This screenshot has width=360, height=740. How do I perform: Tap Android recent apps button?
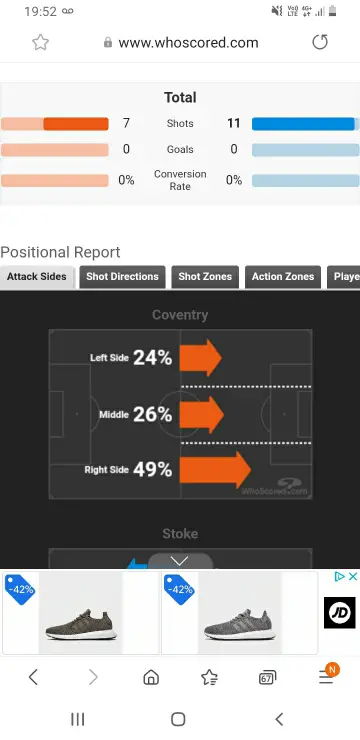coord(77,719)
